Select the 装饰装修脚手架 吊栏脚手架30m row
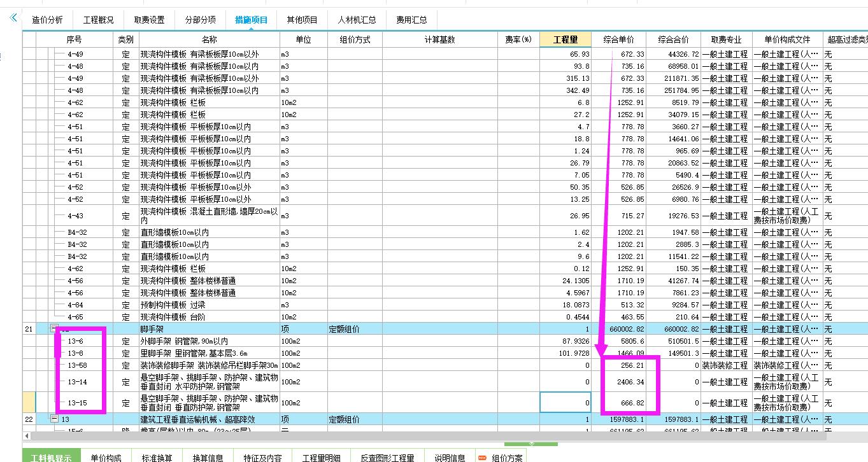The image size is (868, 462). (x=209, y=365)
